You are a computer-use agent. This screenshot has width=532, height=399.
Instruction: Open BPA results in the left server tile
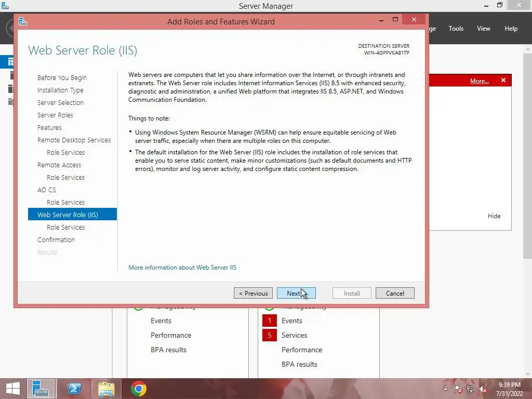(x=169, y=350)
